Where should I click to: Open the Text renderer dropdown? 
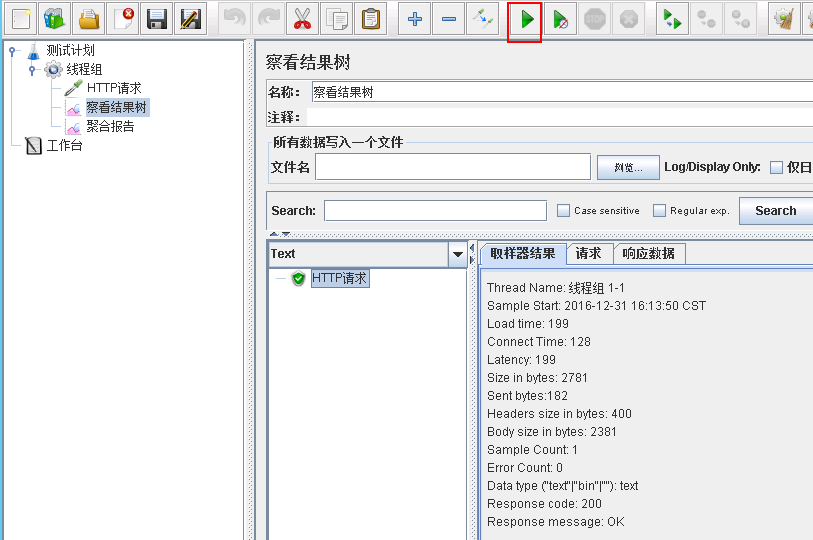[458, 254]
